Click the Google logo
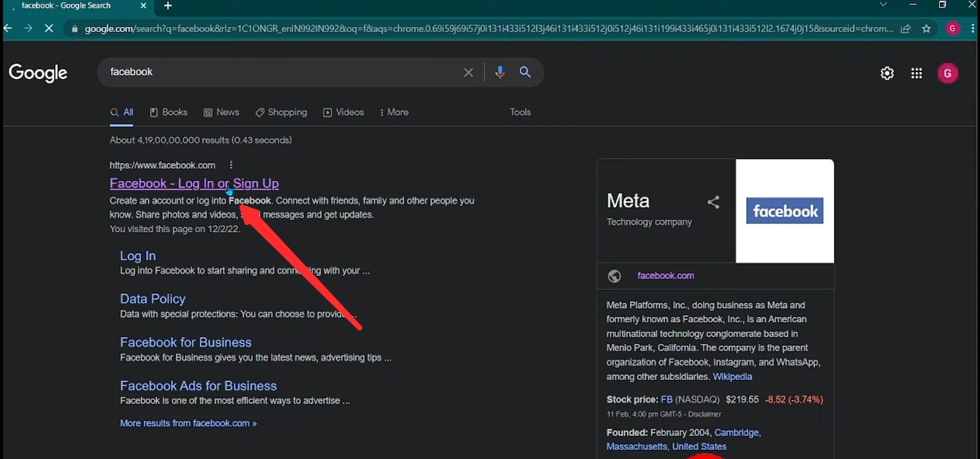 [38, 73]
